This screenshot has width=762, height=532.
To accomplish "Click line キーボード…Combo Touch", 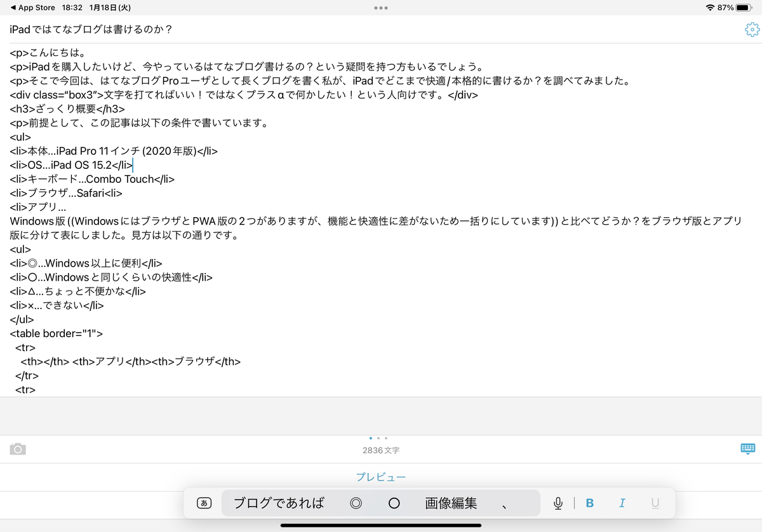I will pos(92,179).
